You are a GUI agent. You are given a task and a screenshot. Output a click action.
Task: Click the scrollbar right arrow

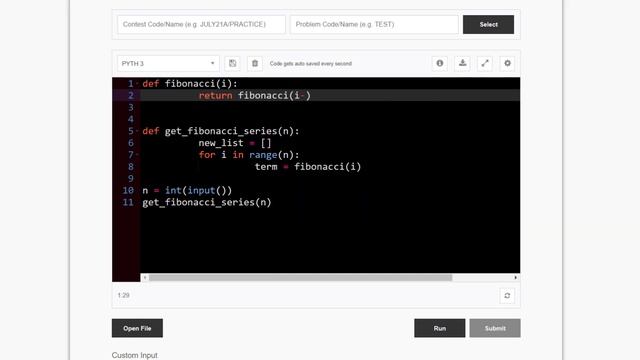516,278
